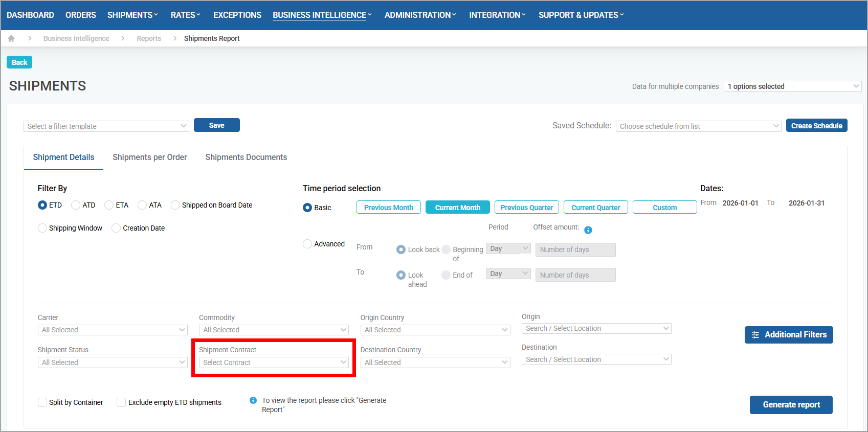
Task: Select Previous Month period button
Action: (x=389, y=207)
